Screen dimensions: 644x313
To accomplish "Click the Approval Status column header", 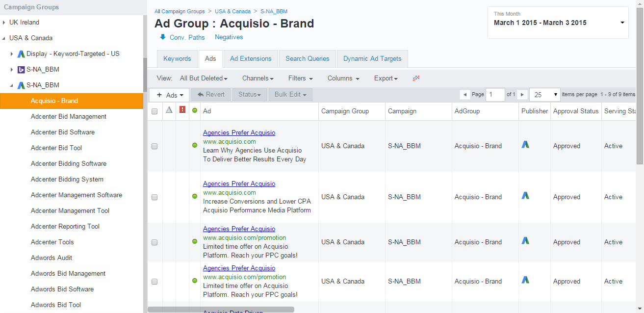I will (x=576, y=111).
